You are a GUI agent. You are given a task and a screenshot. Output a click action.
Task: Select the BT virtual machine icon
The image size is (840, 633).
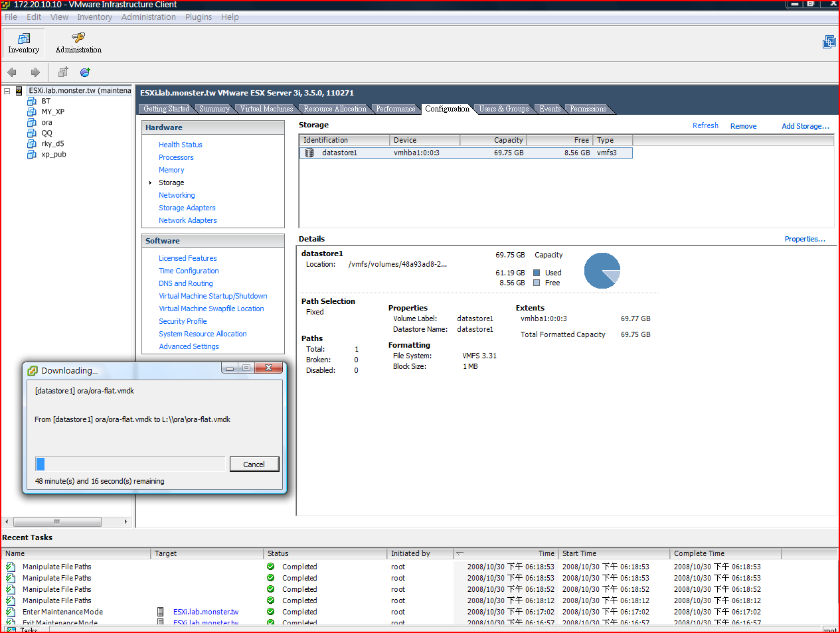[31, 101]
